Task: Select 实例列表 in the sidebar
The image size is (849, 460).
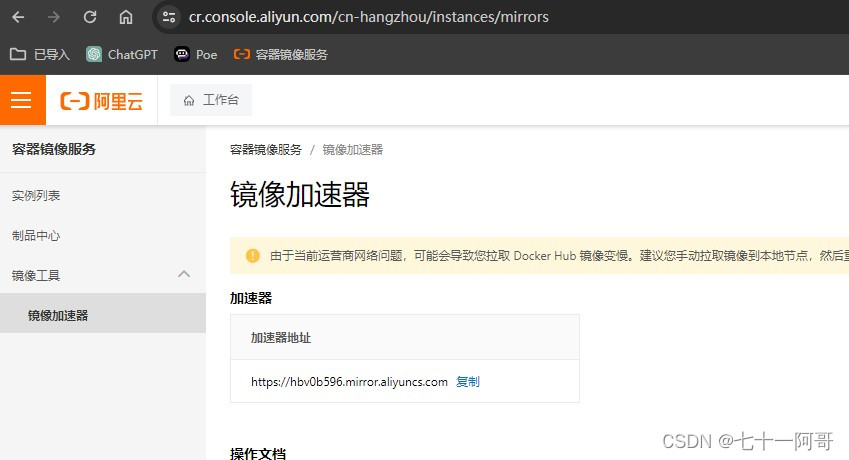Action: [x=36, y=196]
